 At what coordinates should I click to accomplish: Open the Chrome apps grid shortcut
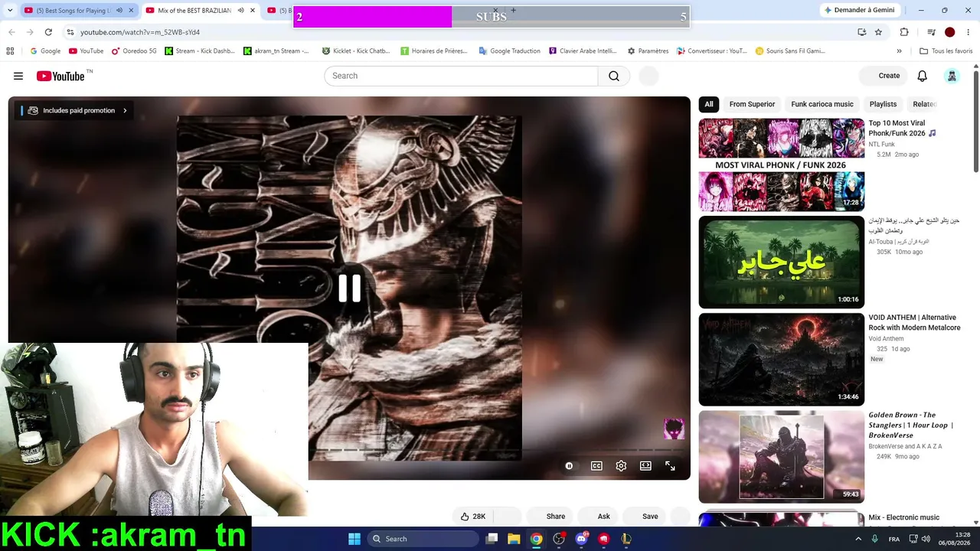[x=10, y=51]
